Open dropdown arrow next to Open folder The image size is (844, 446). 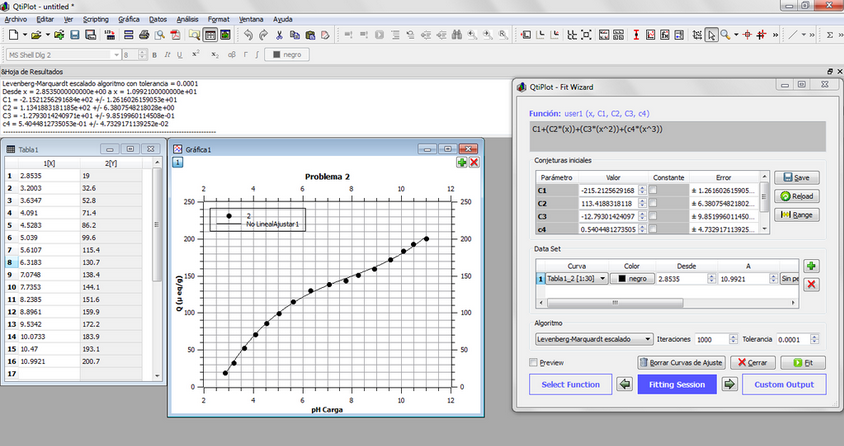(47, 35)
